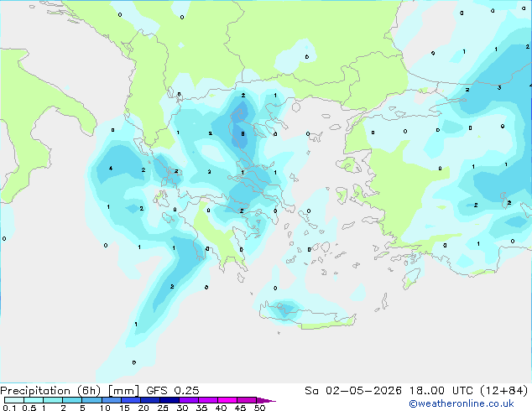Click the 20–25 mm dark blue legend band
Image resolution: width=532 pixels, height=411 pixels.
coord(150,400)
